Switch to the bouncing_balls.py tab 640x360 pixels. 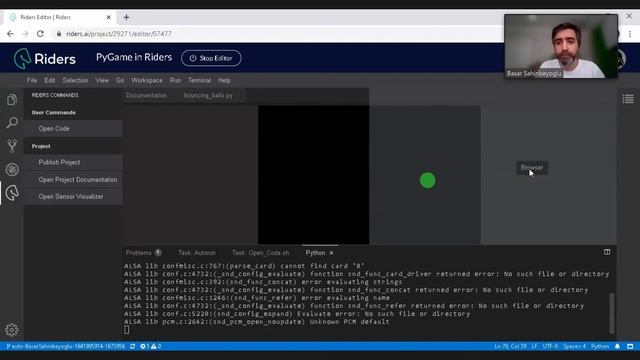(208, 96)
